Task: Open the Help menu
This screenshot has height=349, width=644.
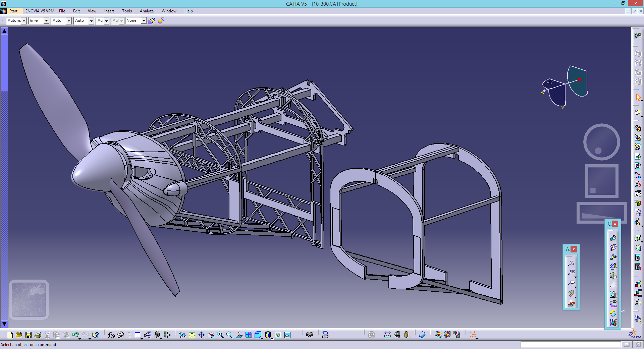Action: click(x=189, y=11)
